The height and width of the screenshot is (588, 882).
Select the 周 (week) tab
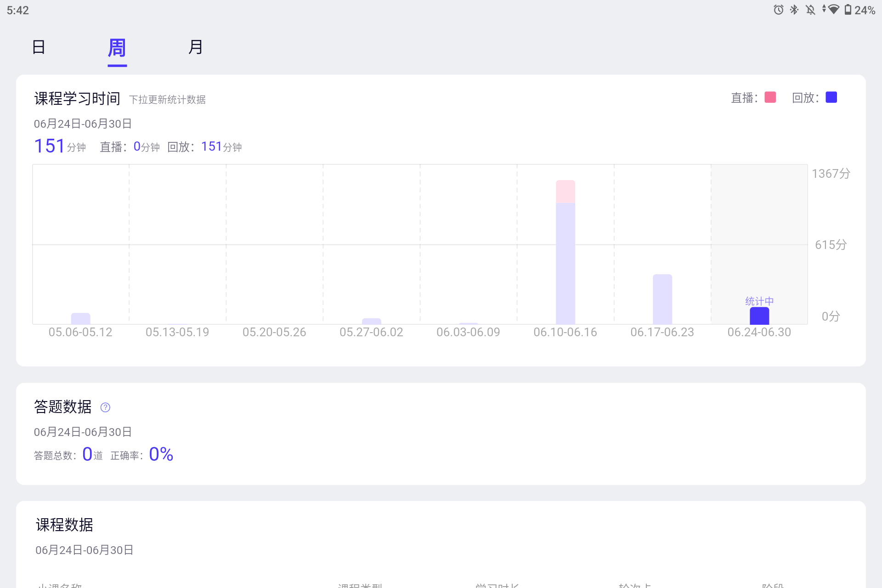[117, 48]
